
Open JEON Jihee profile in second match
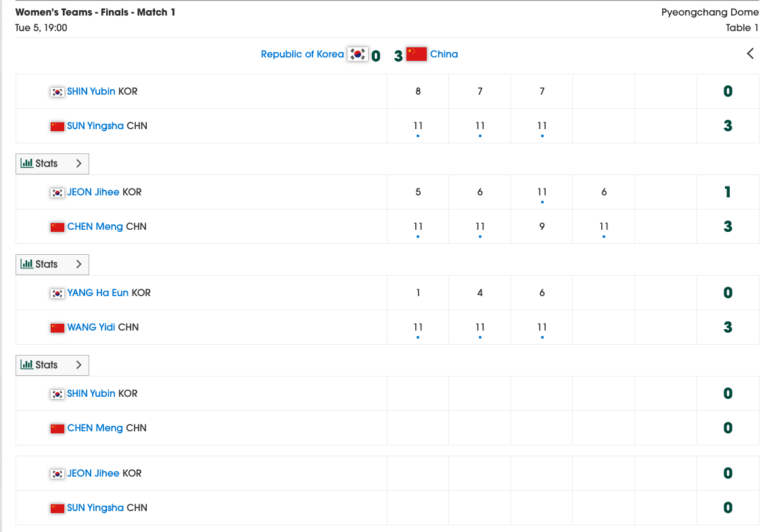coord(93,192)
